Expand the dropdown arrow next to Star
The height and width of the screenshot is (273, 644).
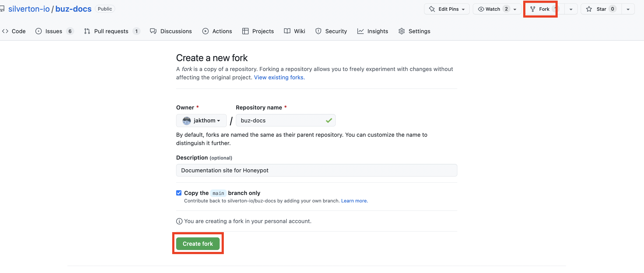[x=628, y=9]
